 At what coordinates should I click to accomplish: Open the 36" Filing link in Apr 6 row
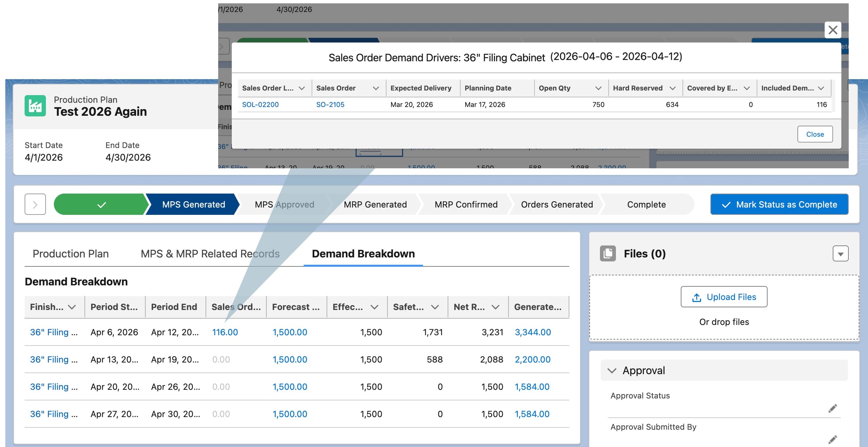pyautogui.click(x=54, y=332)
